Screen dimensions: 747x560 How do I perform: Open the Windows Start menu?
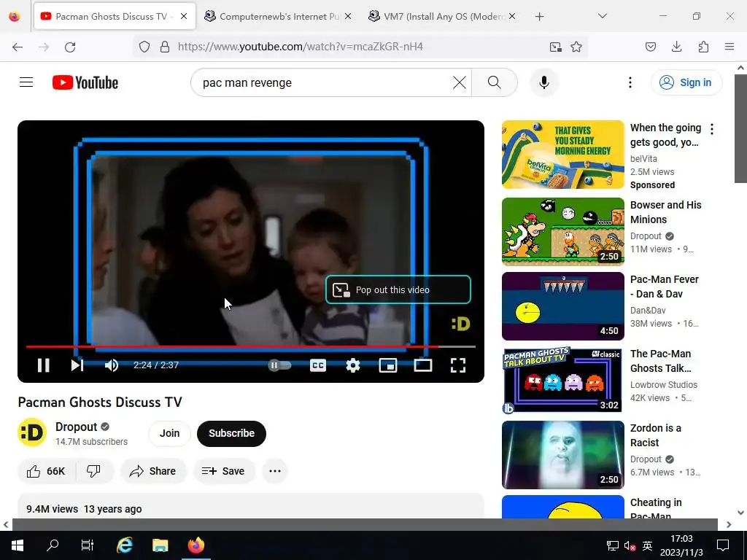click(x=18, y=545)
